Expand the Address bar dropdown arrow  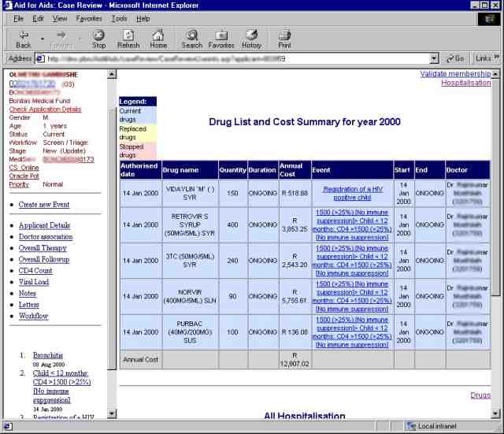click(434, 58)
